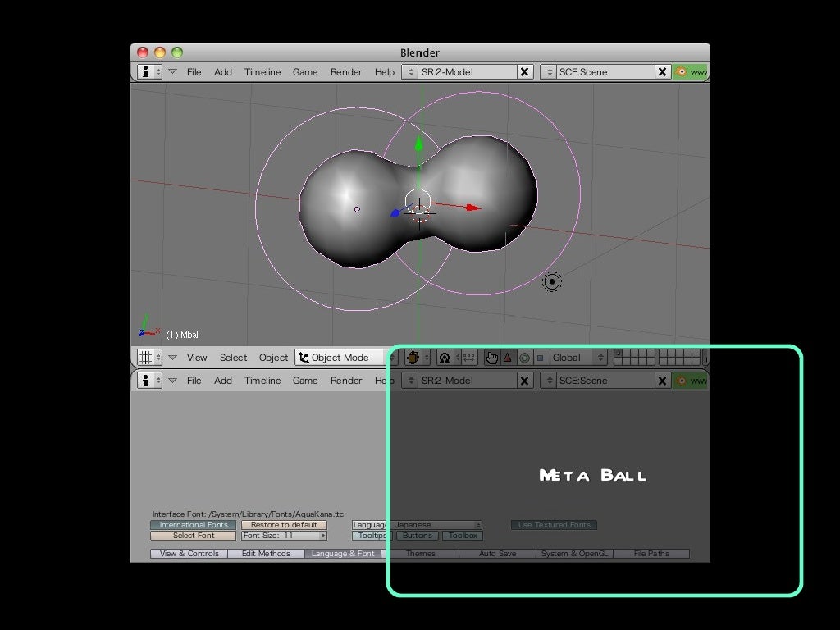Open the Language Japanese dropdown
Screen dimensions: 840x630
[x=417, y=525]
